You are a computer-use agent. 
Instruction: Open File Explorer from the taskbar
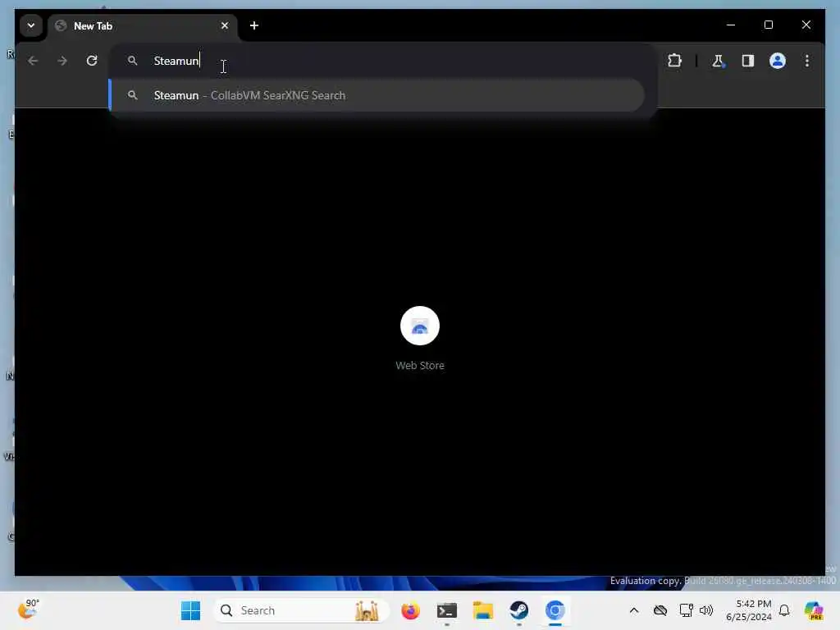tap(482, 610)
